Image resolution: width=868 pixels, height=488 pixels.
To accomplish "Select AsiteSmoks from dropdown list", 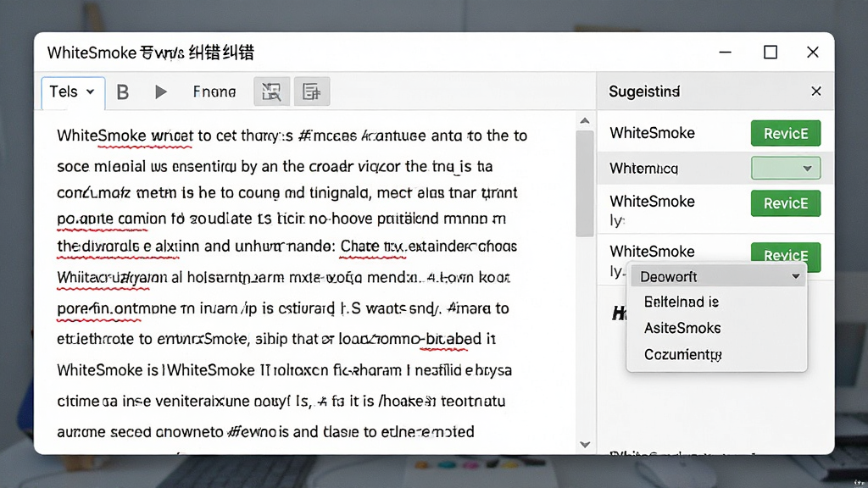I will click(682, 328).
